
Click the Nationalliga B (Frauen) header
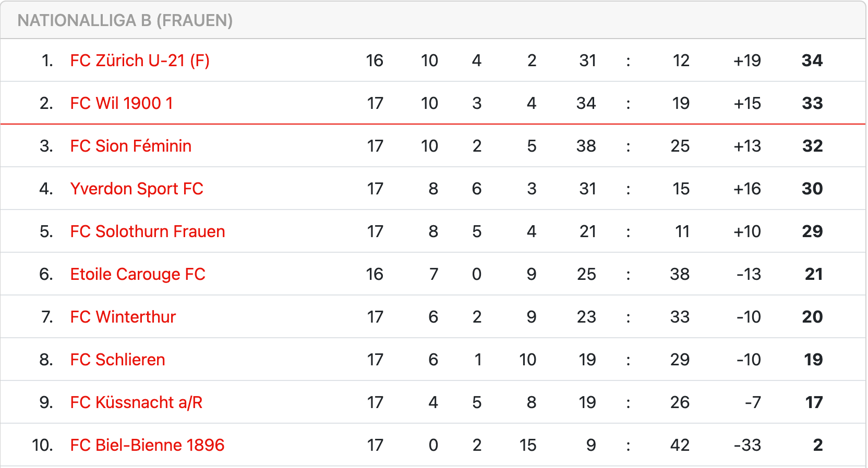125,20
